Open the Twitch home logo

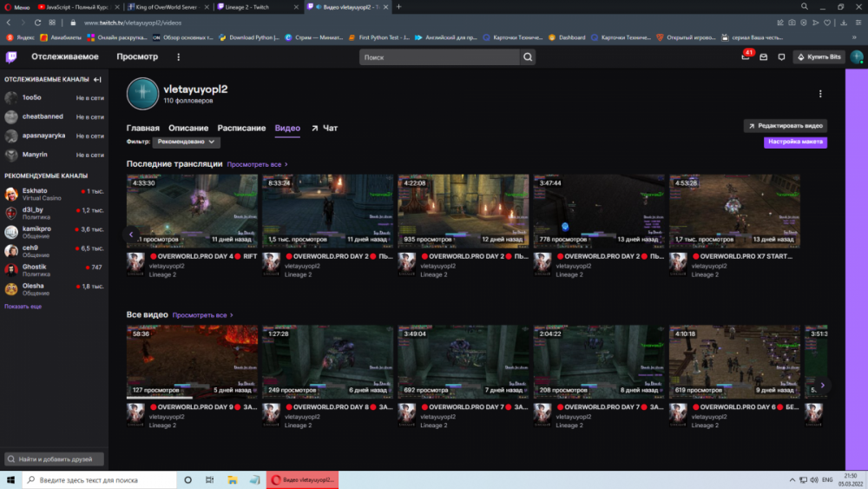(x=11, y=57)
